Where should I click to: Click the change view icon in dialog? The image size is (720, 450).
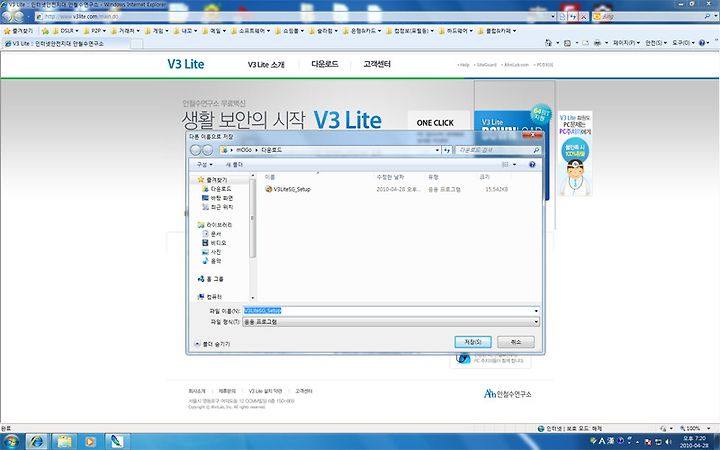(506, 164)
